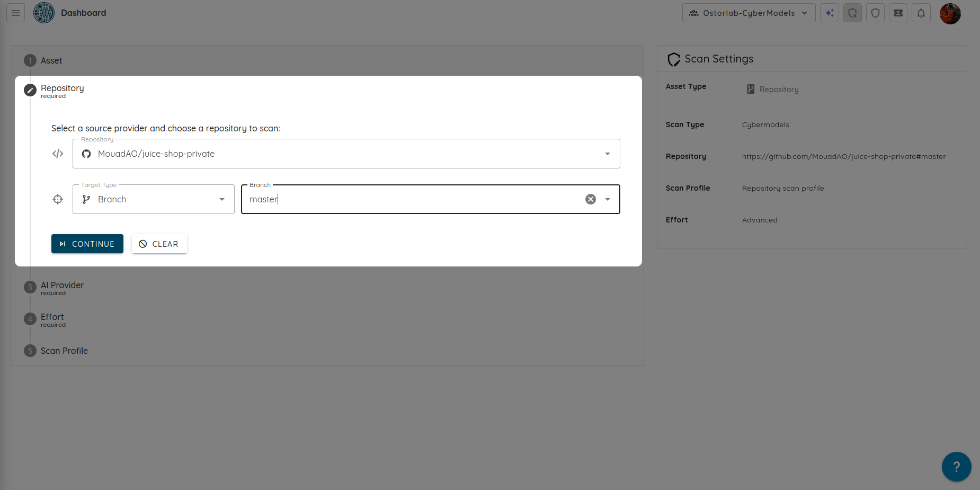Image resolution: width=980 pixels, height=490 pixels.
Task: Click the Scan Settings shield icon
Action: (x=674, y=59)
